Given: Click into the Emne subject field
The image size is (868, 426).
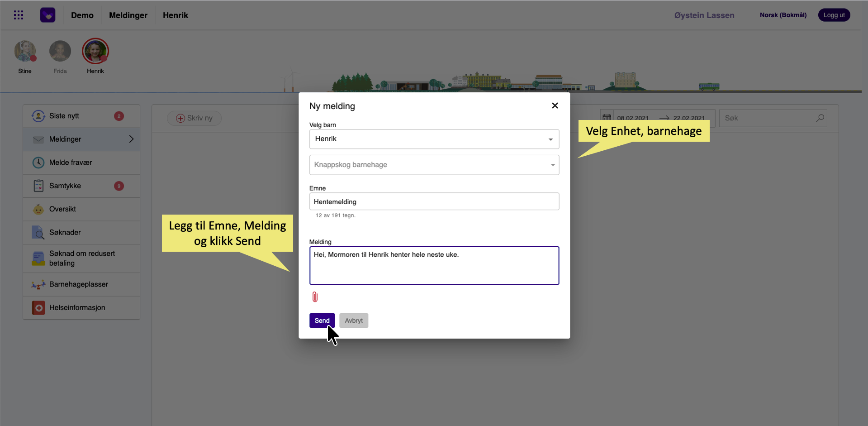Looking at the screenshot, I should [x=434, y=201].
